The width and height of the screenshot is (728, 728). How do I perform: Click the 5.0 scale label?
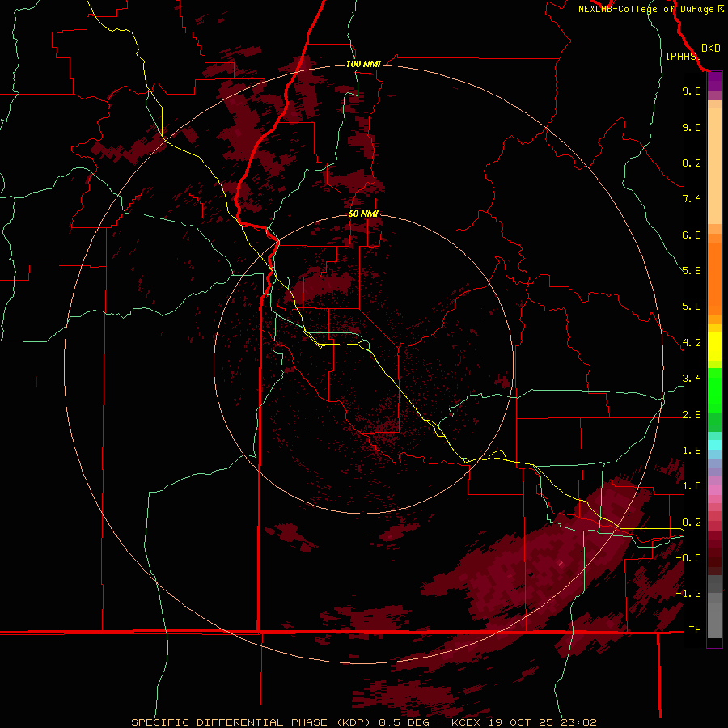[692, 307]
